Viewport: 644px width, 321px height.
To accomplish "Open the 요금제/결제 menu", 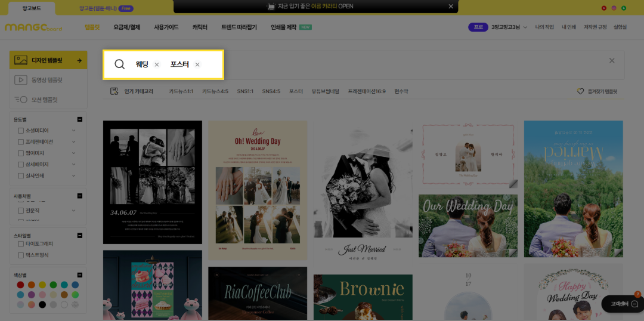I will [127, 27].
